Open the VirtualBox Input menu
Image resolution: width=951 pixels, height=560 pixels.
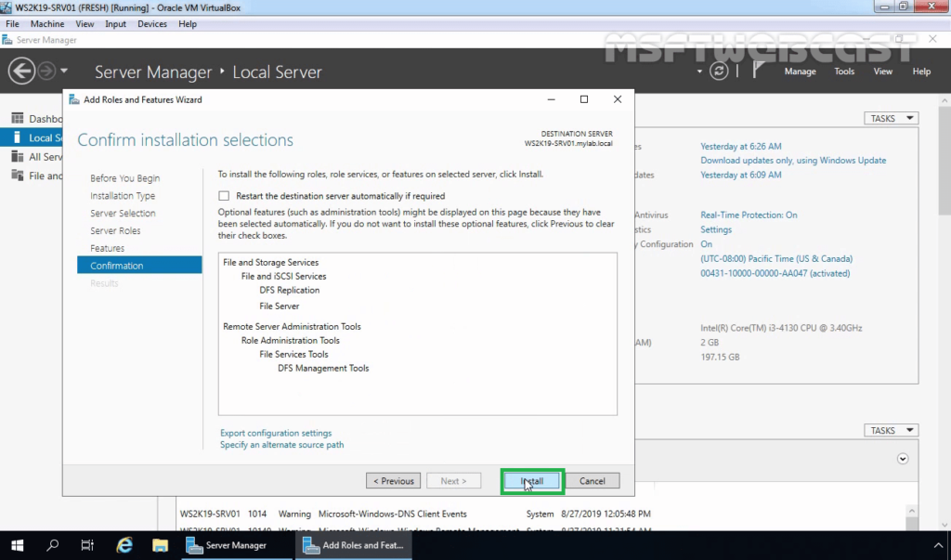pos(115,23)
